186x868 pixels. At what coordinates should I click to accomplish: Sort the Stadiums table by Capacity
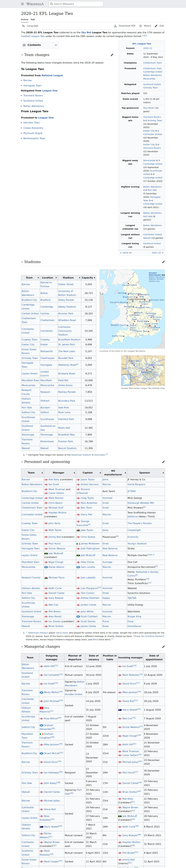tap(89, 278)
